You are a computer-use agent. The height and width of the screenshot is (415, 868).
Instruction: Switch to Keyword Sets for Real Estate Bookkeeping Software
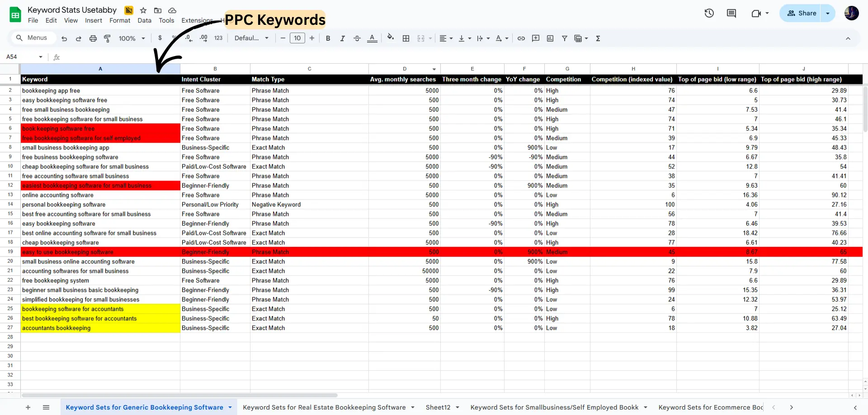[x=323, y=407]
